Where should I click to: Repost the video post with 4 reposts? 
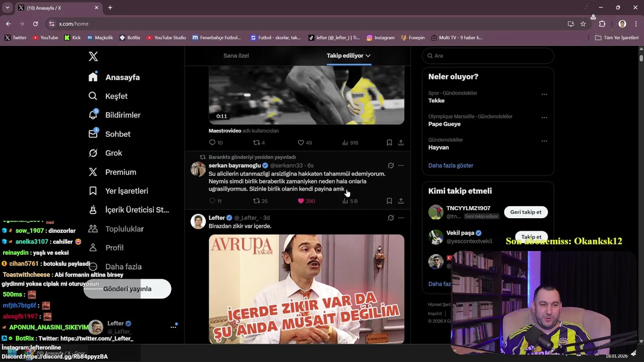pyautogui.click(x=259, y=143)
